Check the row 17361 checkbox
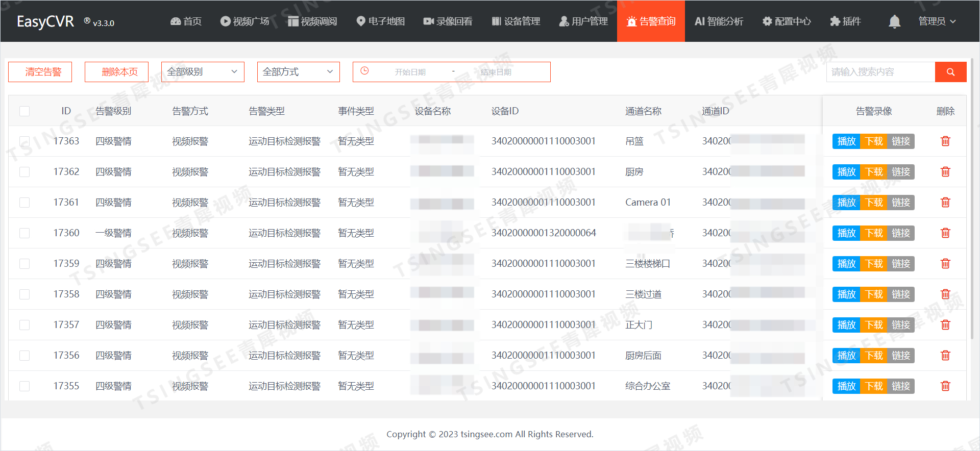The height and width of the screenshot is (451, 980). (24, 203)
